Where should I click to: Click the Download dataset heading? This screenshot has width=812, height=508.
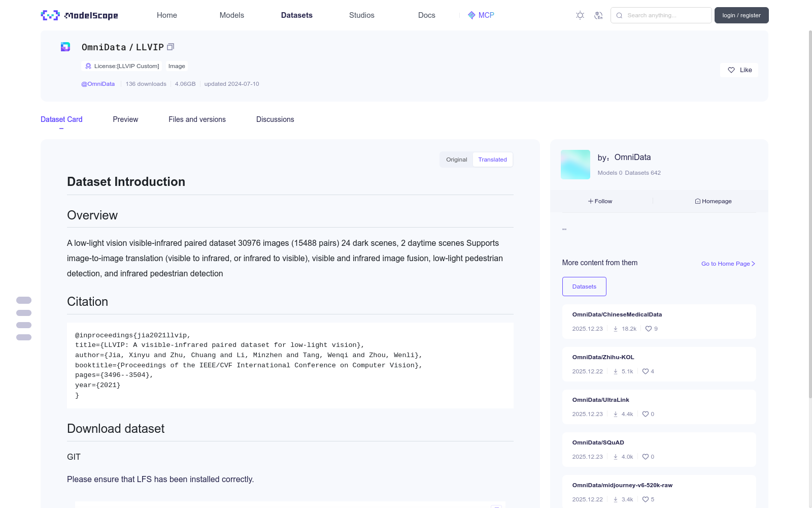click(116, 429)
